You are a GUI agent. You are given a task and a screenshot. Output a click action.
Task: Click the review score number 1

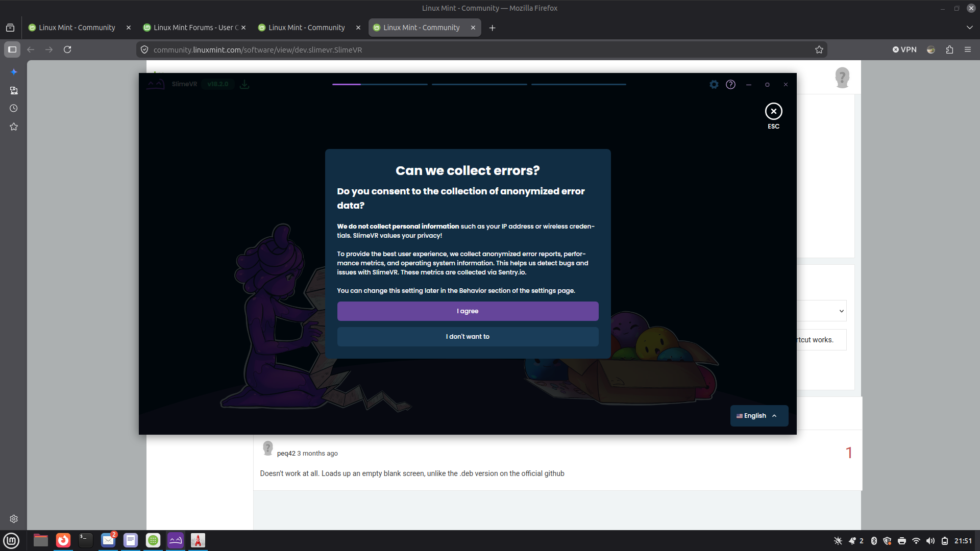[x=849, y=453]
